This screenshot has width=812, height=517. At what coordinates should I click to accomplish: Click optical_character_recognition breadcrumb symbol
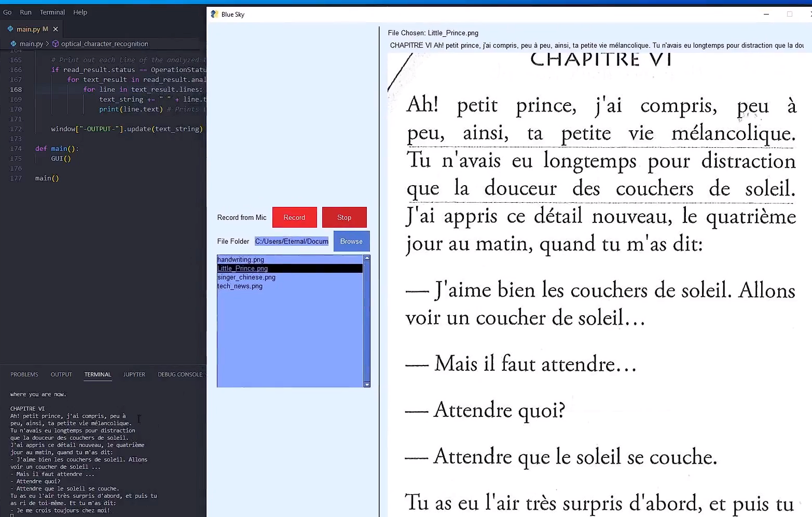coord(104,44)
